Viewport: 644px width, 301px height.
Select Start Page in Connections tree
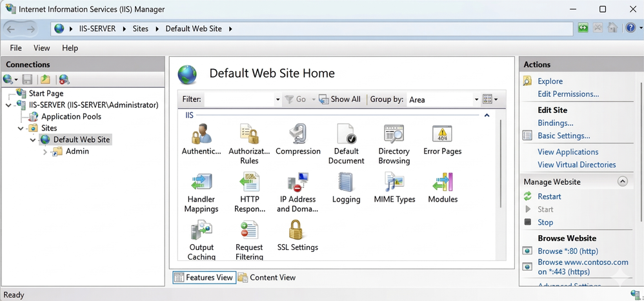pos(46,94)
